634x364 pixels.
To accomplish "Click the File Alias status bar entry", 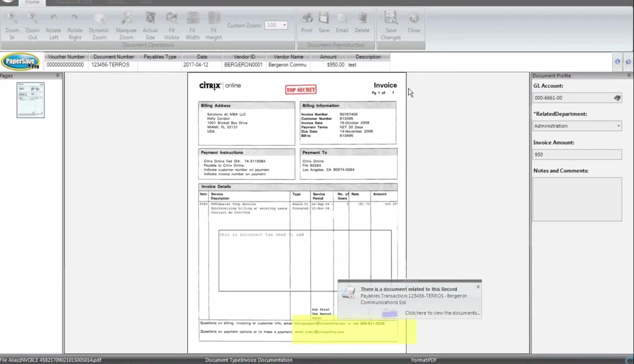I will pos(51,360).
